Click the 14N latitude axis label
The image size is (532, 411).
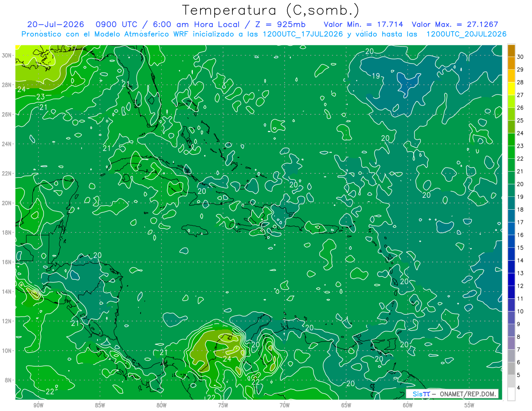(7, 292)
